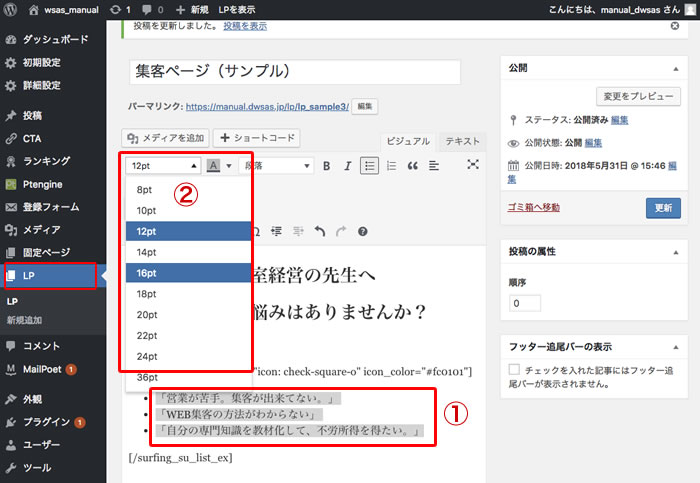Click the 順序 order input field

click(x=525, y=303)
